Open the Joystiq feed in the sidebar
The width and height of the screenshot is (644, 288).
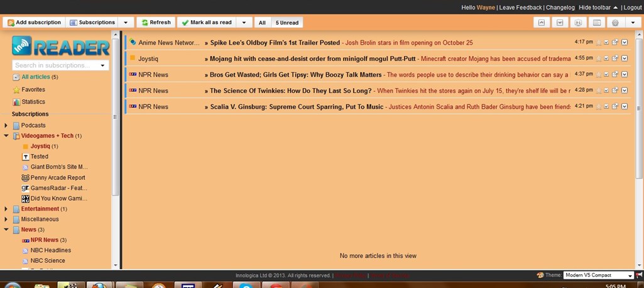tap(40, 146)
